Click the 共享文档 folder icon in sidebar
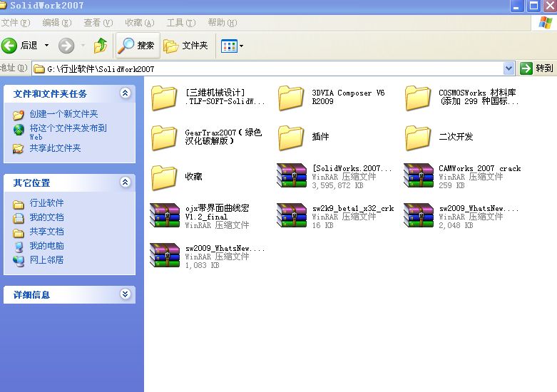Viewport: 557px width, 392px height. point(19,233)
